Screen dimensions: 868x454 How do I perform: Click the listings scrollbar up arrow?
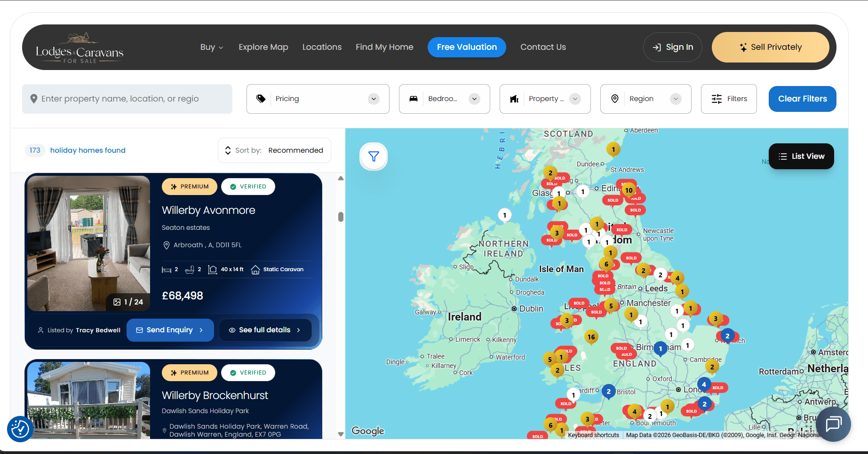(341, 179)
